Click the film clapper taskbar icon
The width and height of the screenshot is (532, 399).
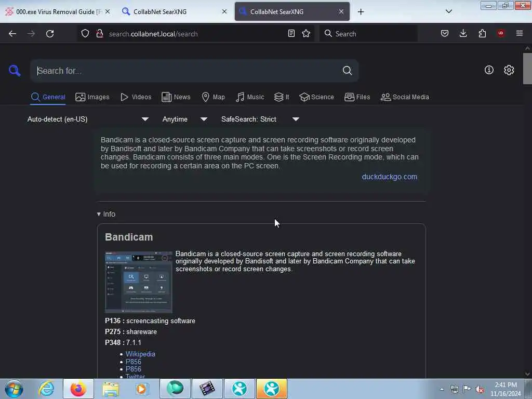pos(207,389)
